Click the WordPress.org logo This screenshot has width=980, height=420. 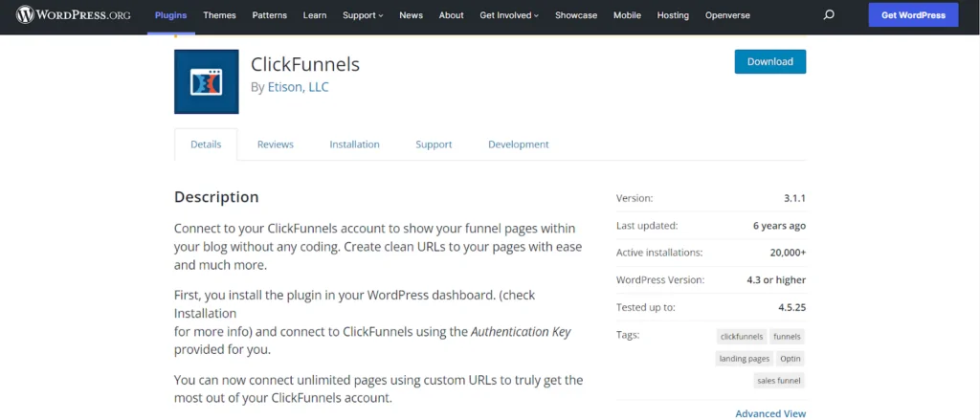click(73, 15)
